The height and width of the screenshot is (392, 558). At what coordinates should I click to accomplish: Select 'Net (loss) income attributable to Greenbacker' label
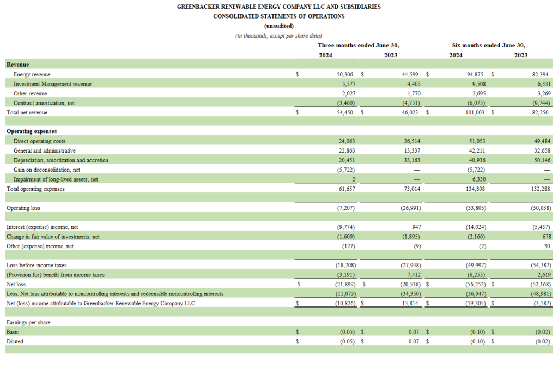coord(101,304)
